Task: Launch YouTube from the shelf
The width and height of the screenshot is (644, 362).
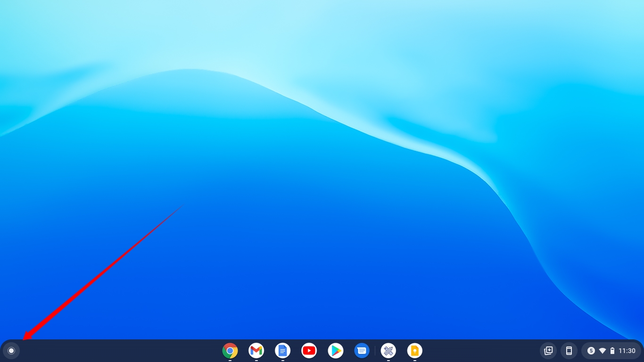Action: click(309, 351)
